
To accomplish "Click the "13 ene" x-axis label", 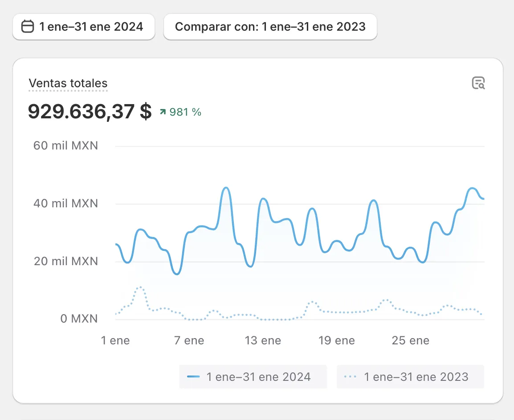I will click(x=263, y=341).
